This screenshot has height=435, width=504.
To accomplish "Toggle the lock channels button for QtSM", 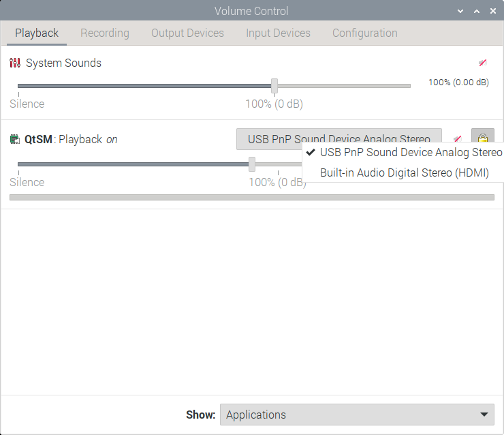I will click(x=483, y=138).
